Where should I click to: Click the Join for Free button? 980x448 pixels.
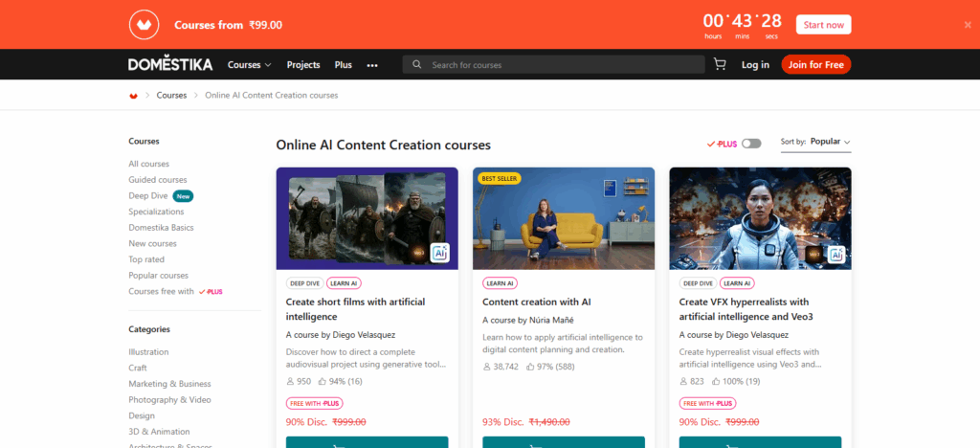815,65
